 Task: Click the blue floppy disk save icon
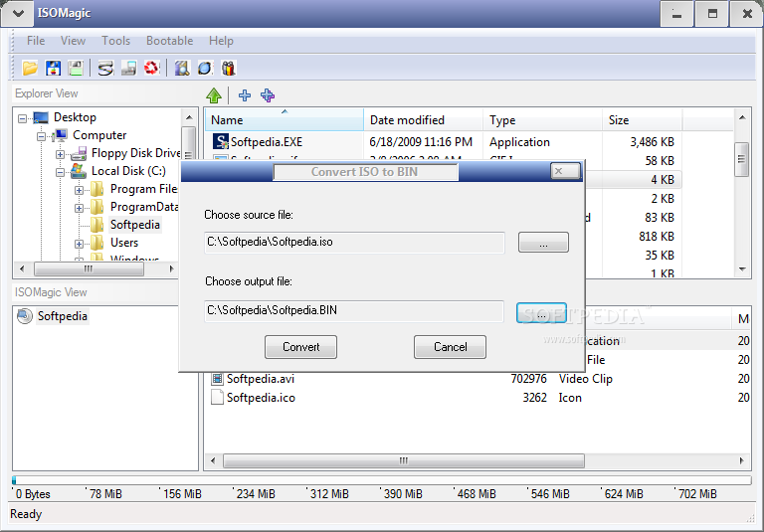coord(53,68)
